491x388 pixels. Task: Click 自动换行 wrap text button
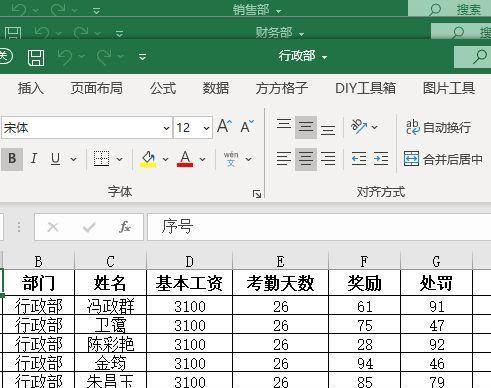pyautogui.click(x=438, y=127)
